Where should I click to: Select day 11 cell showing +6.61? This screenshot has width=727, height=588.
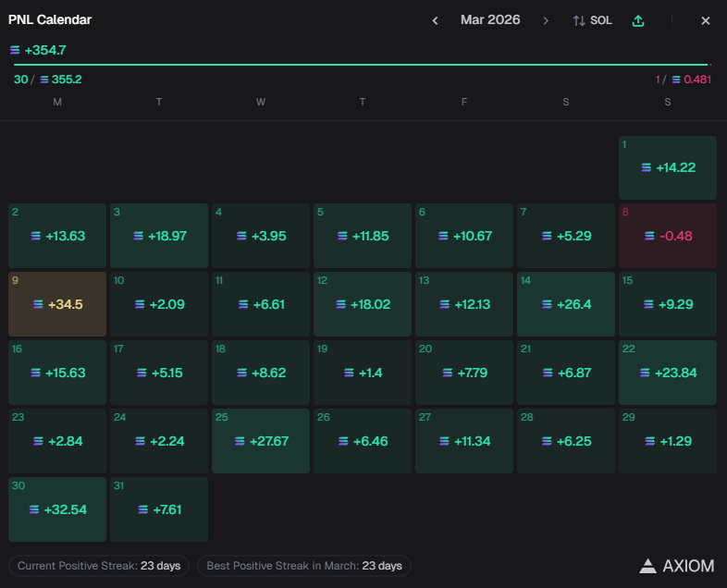261,304
